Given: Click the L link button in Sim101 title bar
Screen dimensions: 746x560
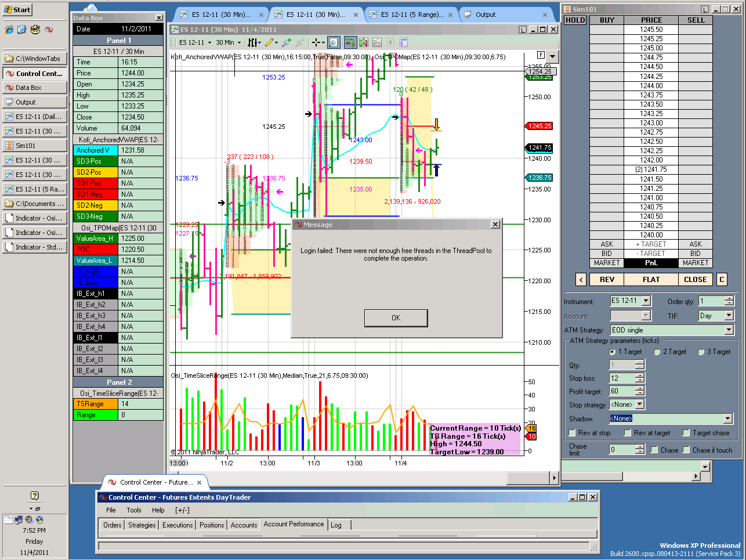Looking at the screenshot, I should pyautogui.click(x=705, y=9).
